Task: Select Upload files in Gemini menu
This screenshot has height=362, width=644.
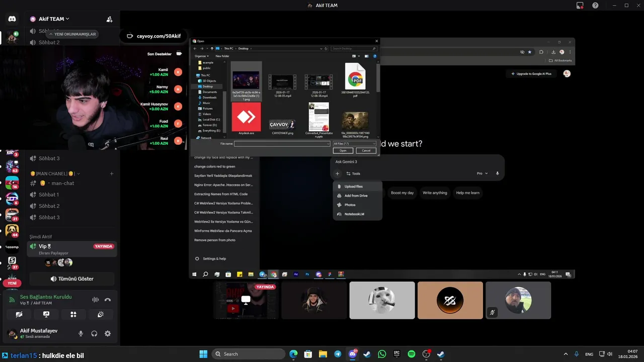Action: [x=357, y=187]
